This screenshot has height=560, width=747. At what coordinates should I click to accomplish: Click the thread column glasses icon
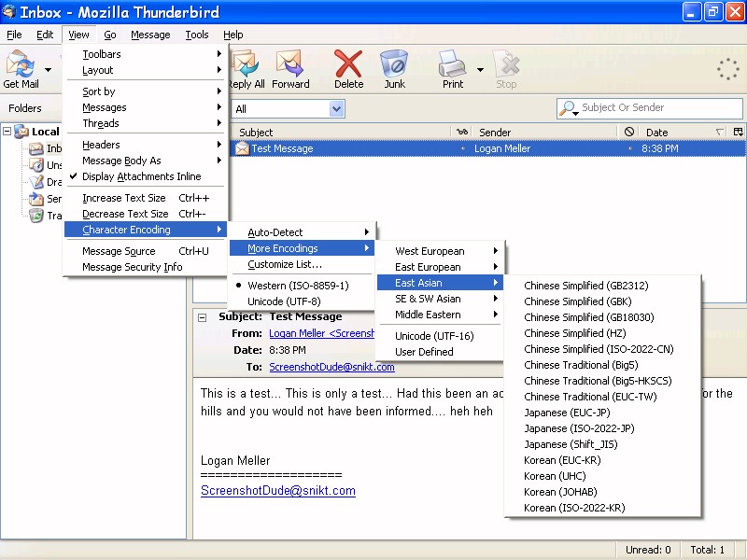click(x=462, y=132)
